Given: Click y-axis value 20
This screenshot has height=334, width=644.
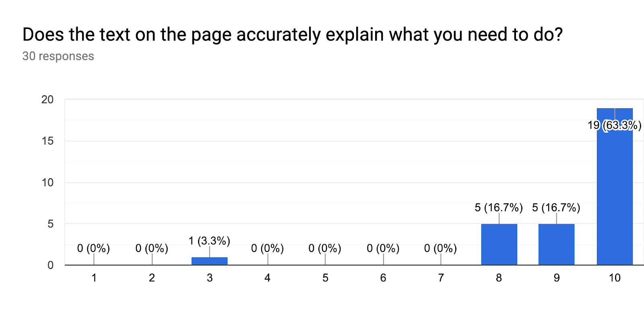Looking at the screenshot, I should pos(47,99).
